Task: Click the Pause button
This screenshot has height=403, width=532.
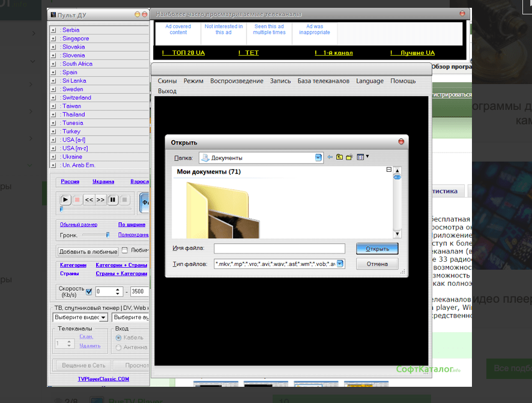Action: point(113,200)
